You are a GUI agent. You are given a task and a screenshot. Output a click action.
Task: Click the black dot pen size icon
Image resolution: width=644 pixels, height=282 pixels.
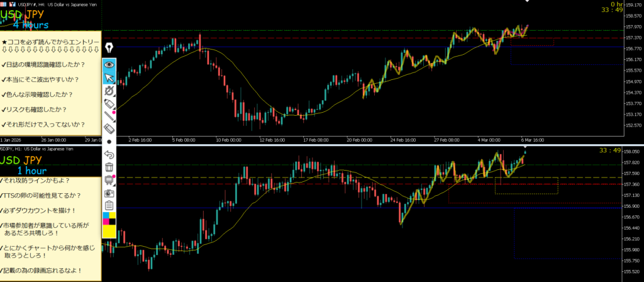[x=109, y=142]
